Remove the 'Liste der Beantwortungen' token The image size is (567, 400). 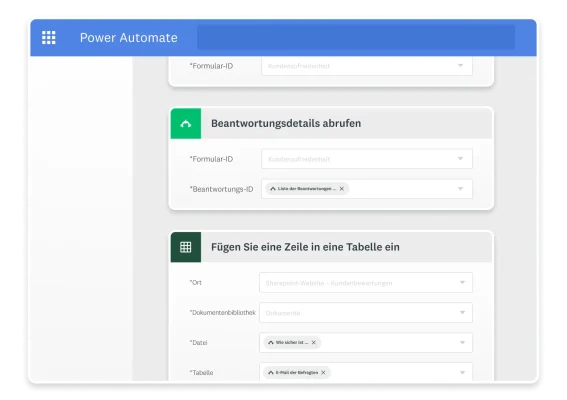pyautogui.click(x=342, y=189)
